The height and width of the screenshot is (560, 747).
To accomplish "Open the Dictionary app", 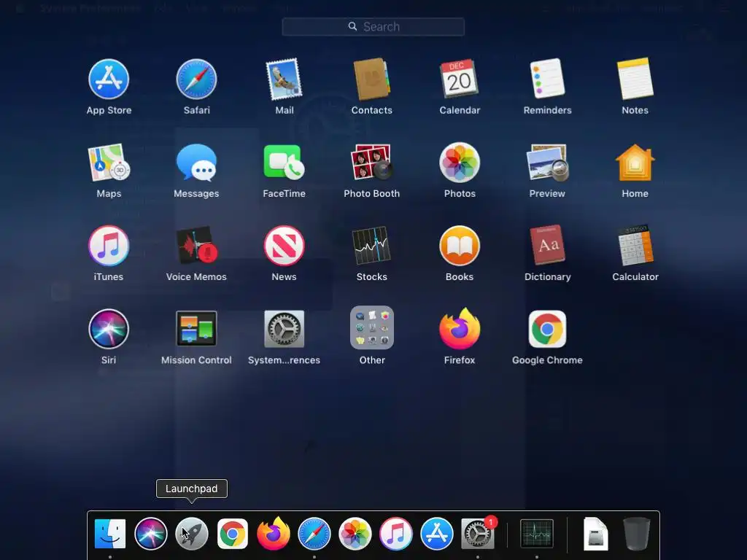I will [547, 246].
